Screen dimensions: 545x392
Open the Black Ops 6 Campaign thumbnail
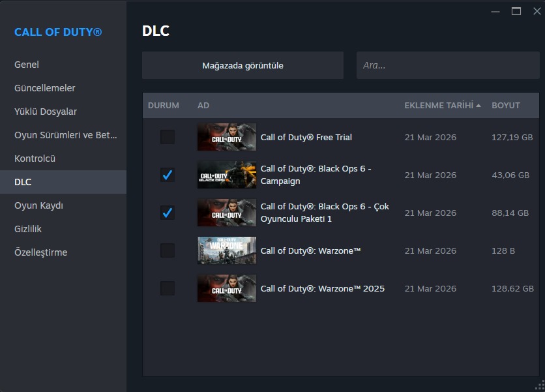[x=227, y=175]
